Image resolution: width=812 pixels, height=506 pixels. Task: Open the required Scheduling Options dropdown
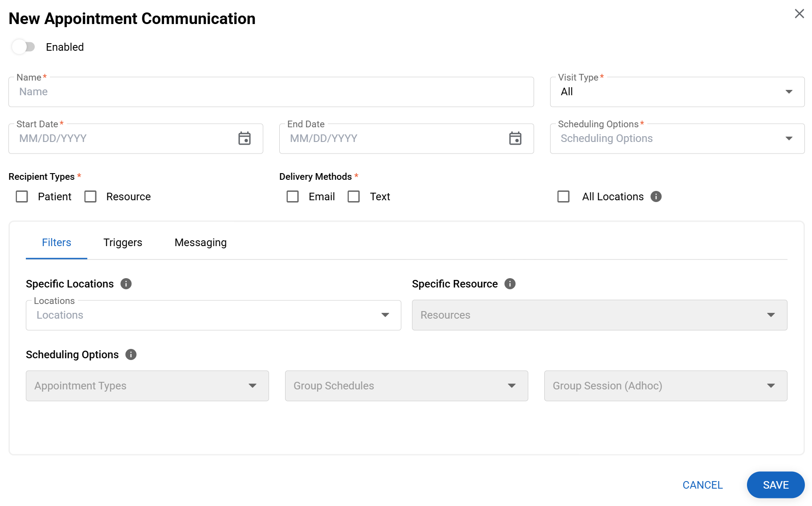pyautogui.click(x=677, y=138)
